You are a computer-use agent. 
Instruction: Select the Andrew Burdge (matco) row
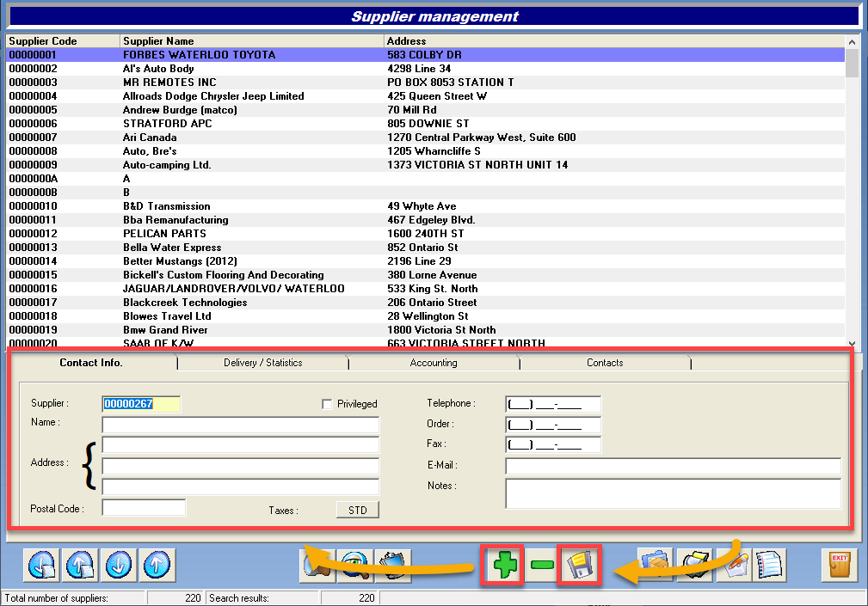pyautogui.click(x=425, y=110)
